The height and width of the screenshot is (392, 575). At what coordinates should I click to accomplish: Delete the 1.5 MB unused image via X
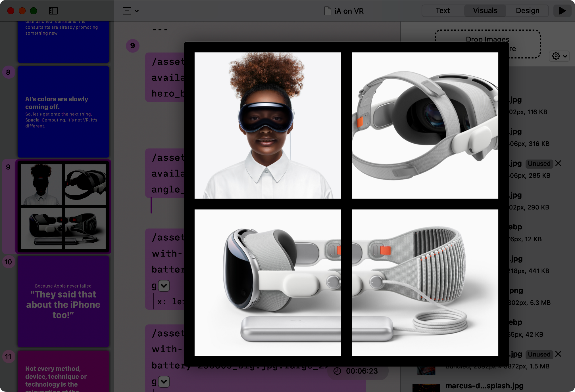pos(558,354)
